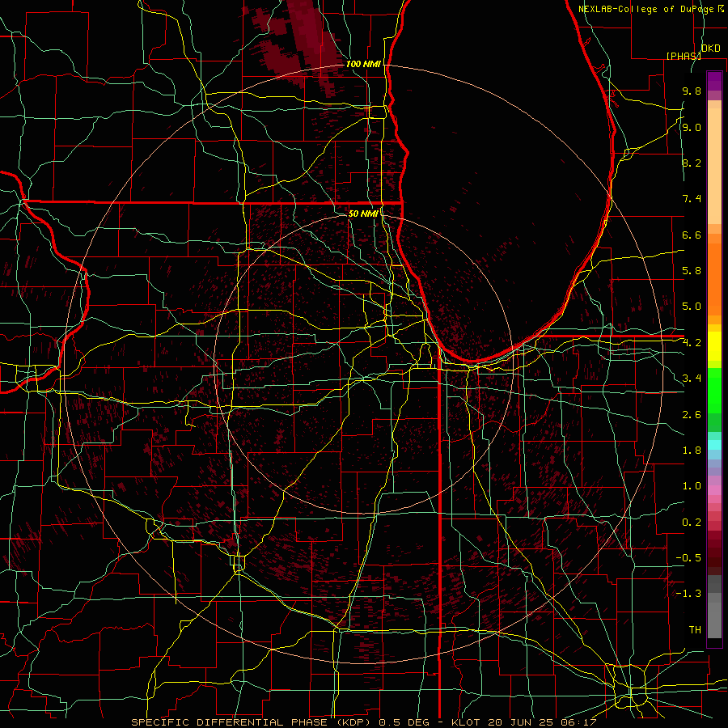Pick the 8.2 color scale label

[692, 163]
